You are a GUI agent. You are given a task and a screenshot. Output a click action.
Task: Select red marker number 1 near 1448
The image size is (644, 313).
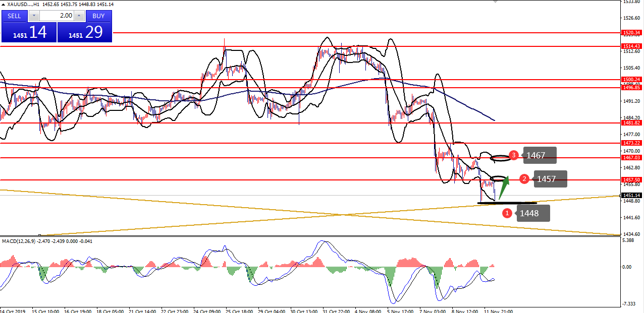pos(507,213)
